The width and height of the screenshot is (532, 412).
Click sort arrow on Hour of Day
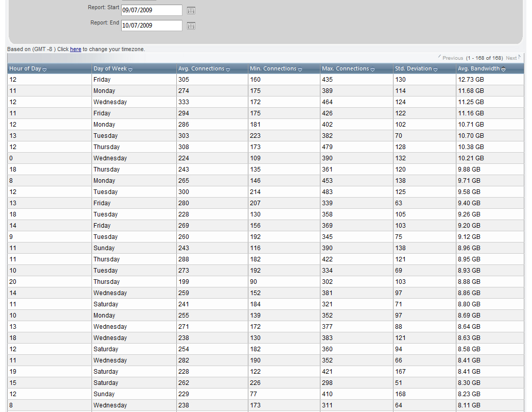[44, 69]
